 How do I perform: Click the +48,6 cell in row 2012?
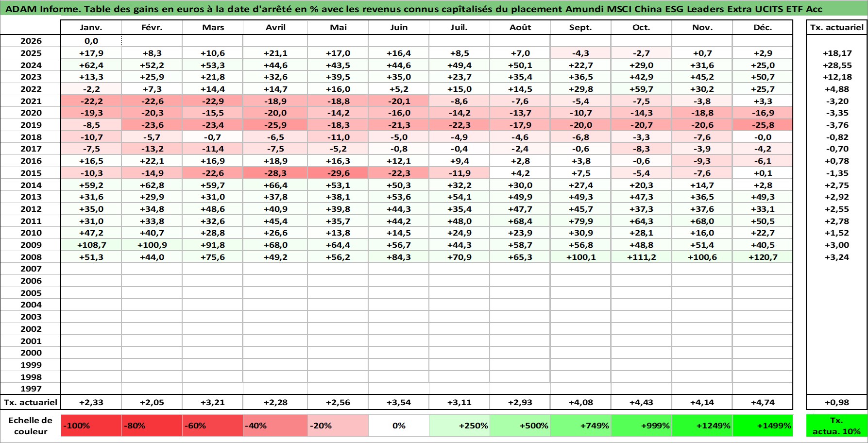click(213, 209)
